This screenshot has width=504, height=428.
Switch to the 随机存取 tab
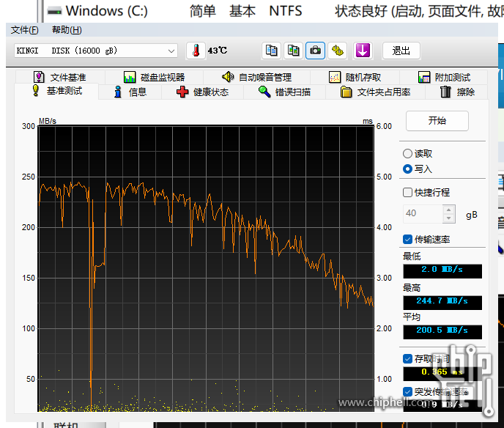355,77
